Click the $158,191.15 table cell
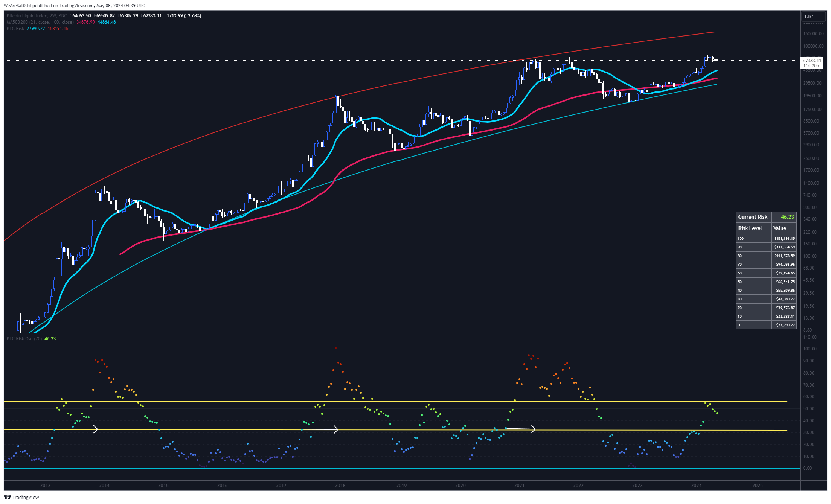The width and height of the screenshot is (831, 504). pyautogui.click(x=784, y=238)
